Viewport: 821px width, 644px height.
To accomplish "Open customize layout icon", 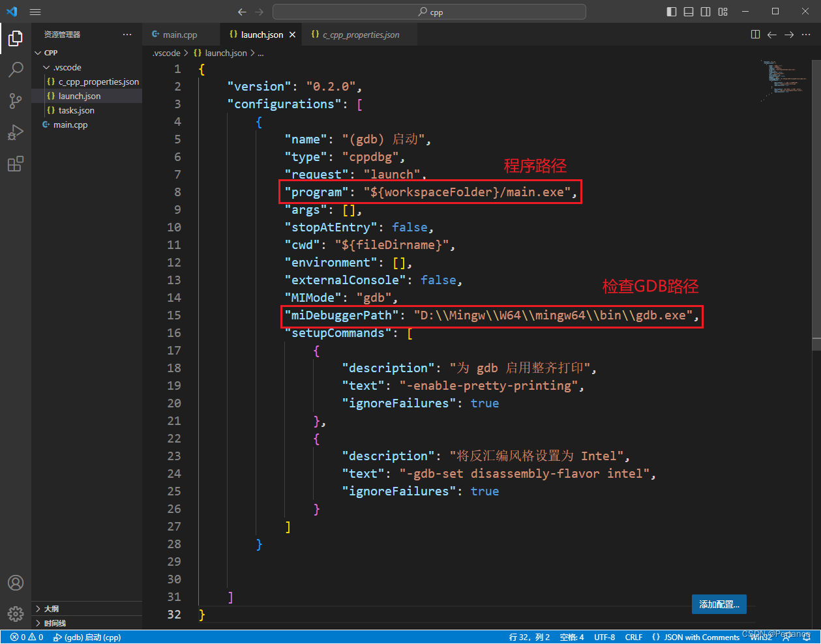I will pos(723,12).
